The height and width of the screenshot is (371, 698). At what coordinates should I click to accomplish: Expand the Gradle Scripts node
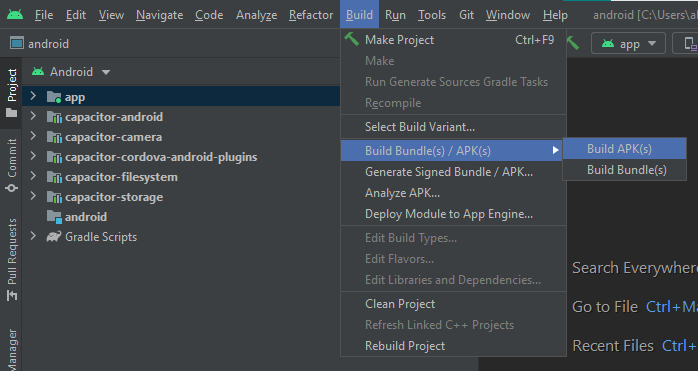coord(33,236)
